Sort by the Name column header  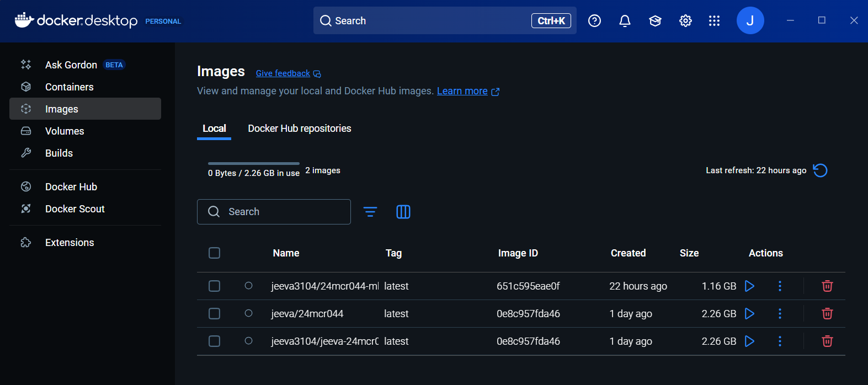[x=286, y=253]
